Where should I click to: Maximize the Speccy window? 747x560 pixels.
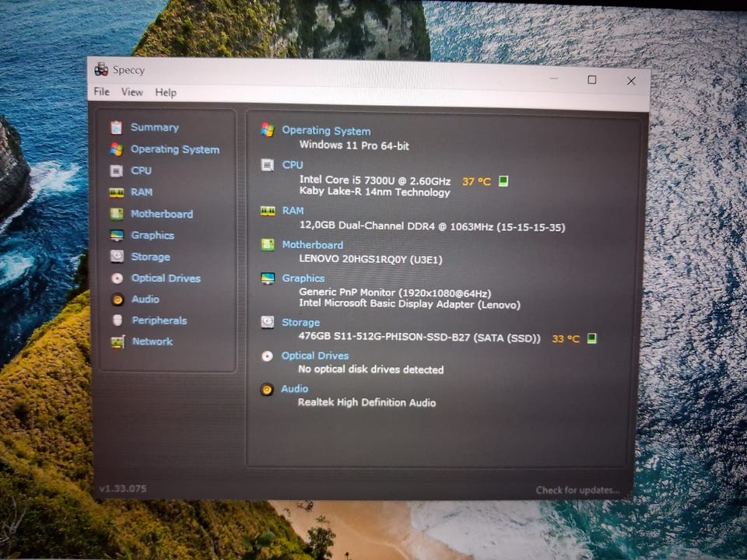pos(591,79)
